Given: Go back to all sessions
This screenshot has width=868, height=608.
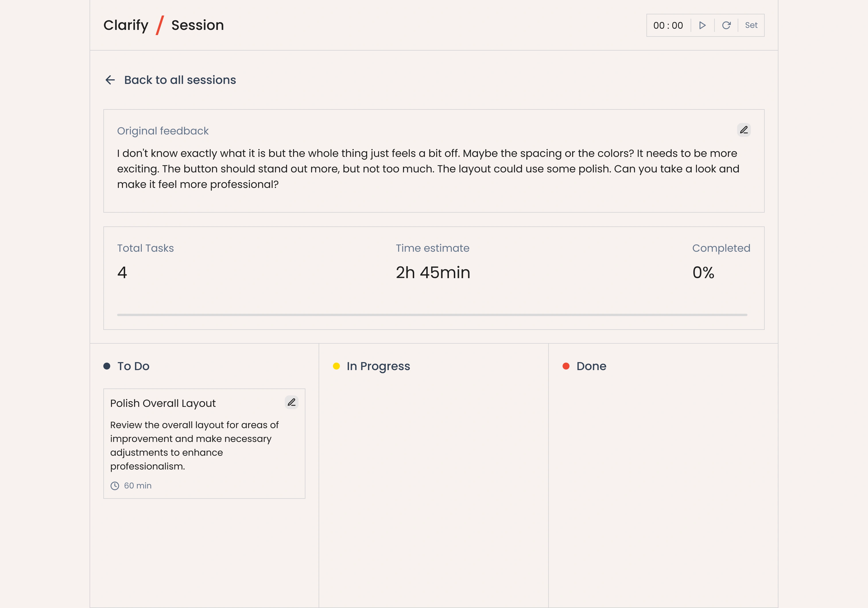Looking at the screenshot, I should coord(180,80).
